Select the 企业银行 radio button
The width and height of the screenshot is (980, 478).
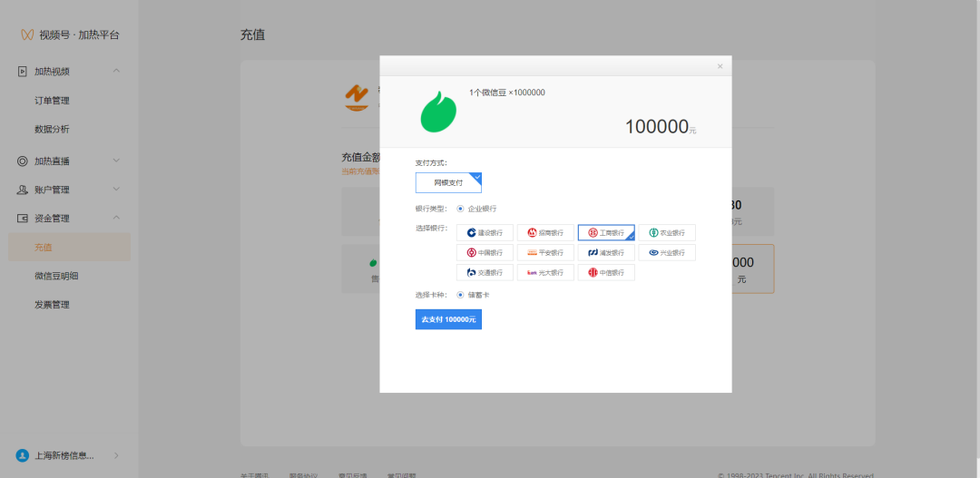(460, 209)
